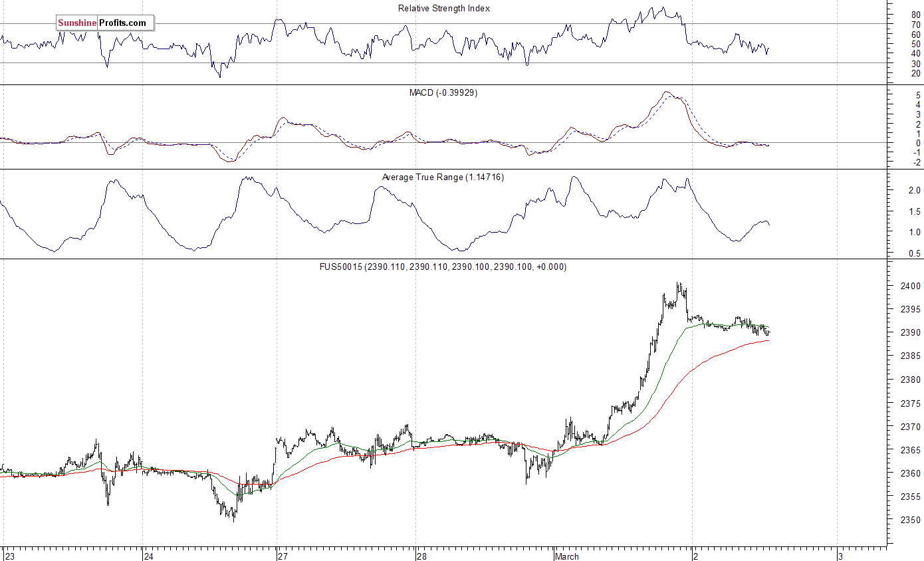Screen dimensions: 924x561
Task: Click the ATR axis value 2.0
Action: [914, 190]
